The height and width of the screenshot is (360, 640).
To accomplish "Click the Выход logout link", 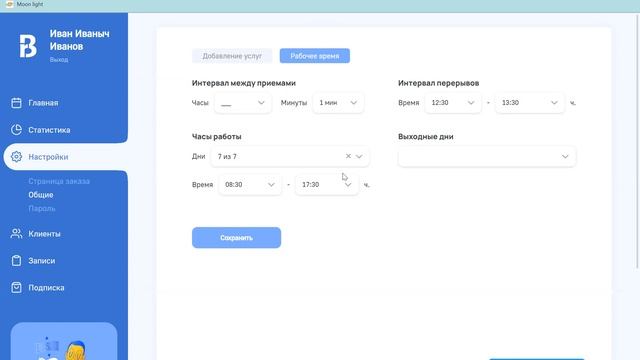I will click(59, 60).
